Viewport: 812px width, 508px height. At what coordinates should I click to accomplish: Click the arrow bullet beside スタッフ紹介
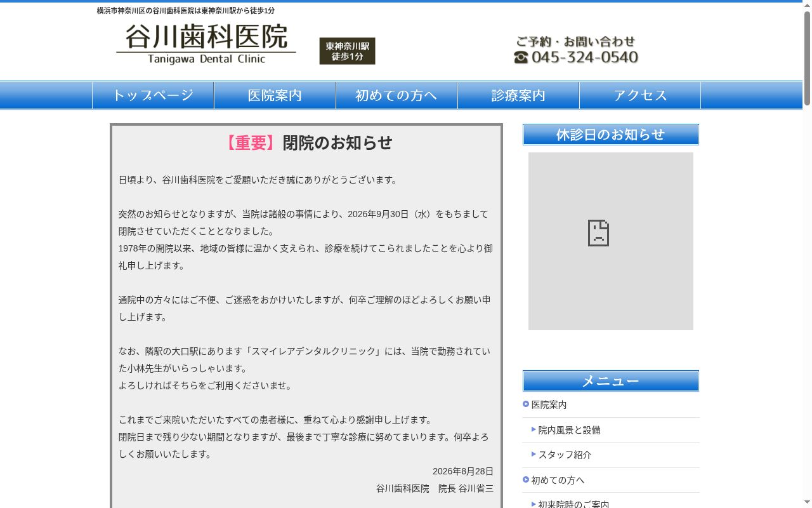click(x=534, y=454)
